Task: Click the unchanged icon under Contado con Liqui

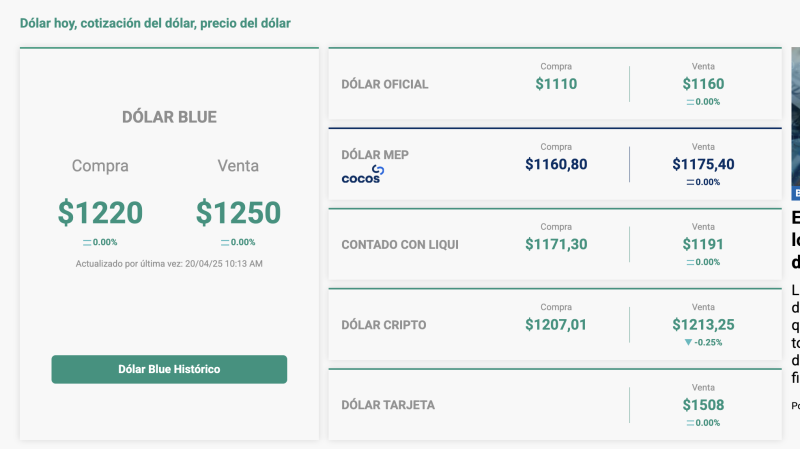Action: coord(690,262)
